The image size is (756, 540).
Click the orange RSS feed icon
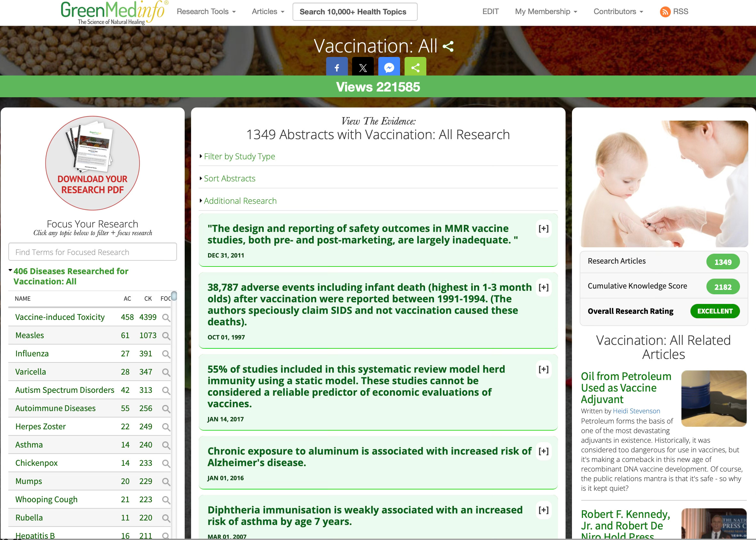(665, 12)
